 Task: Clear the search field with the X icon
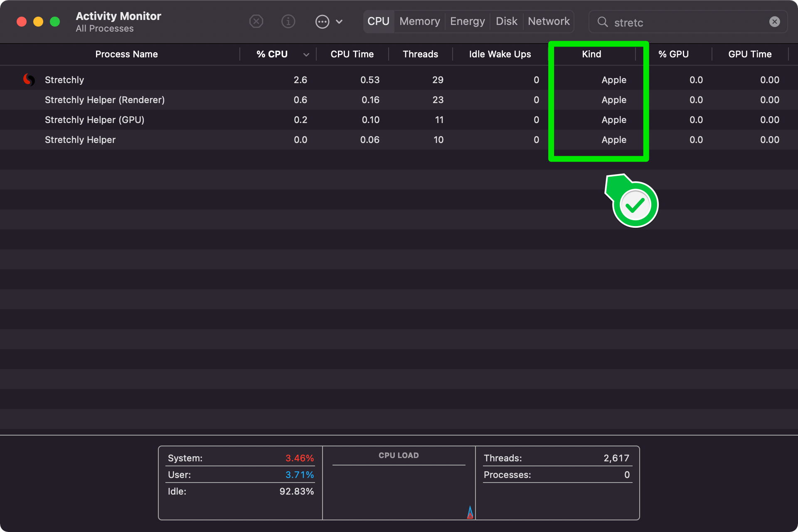coord(774,21)
